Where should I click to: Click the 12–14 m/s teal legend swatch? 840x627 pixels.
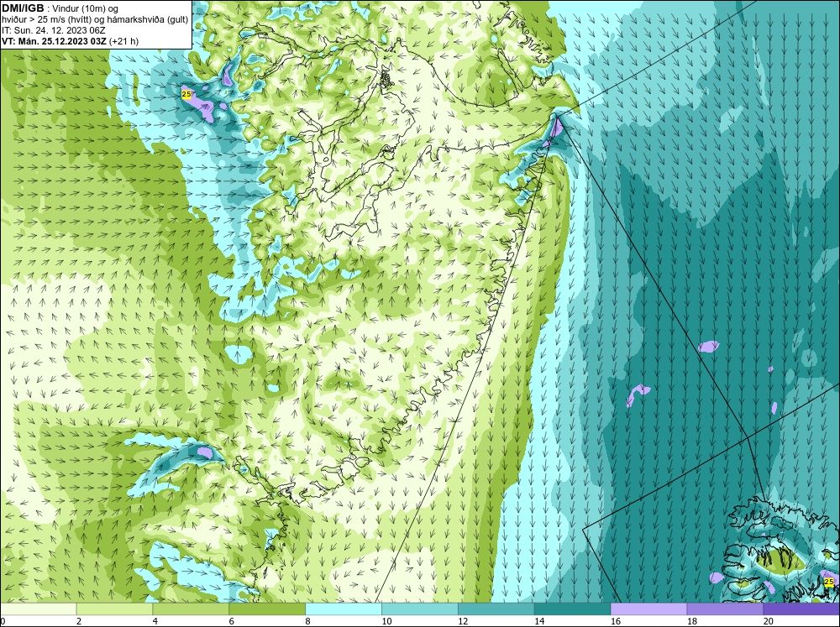(496, 609)
